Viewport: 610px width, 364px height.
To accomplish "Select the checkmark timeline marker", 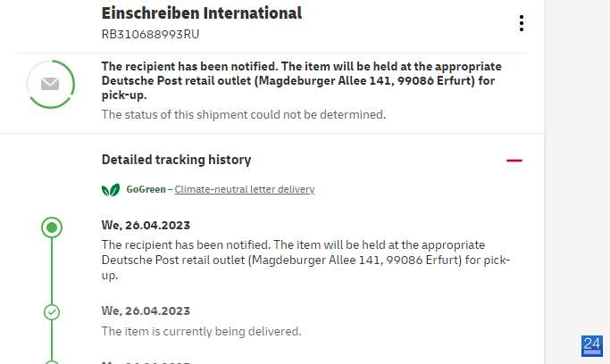I will coord(52,312).
